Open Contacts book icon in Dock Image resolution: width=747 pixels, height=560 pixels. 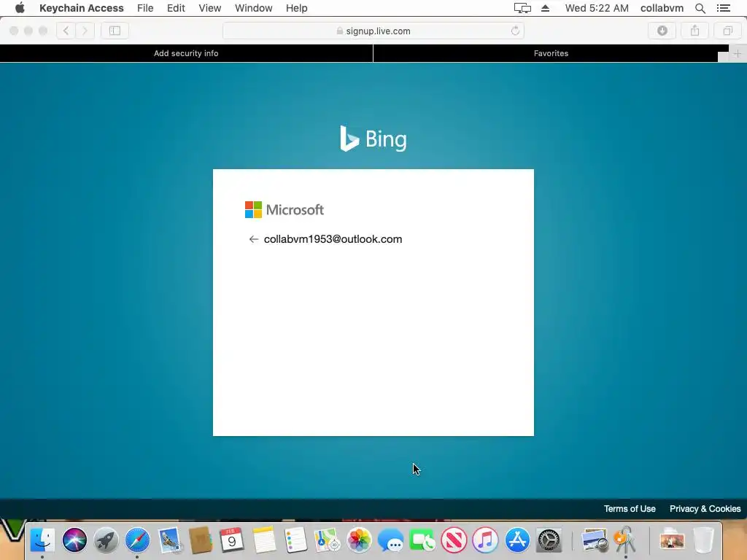click(x=201, y=540)
